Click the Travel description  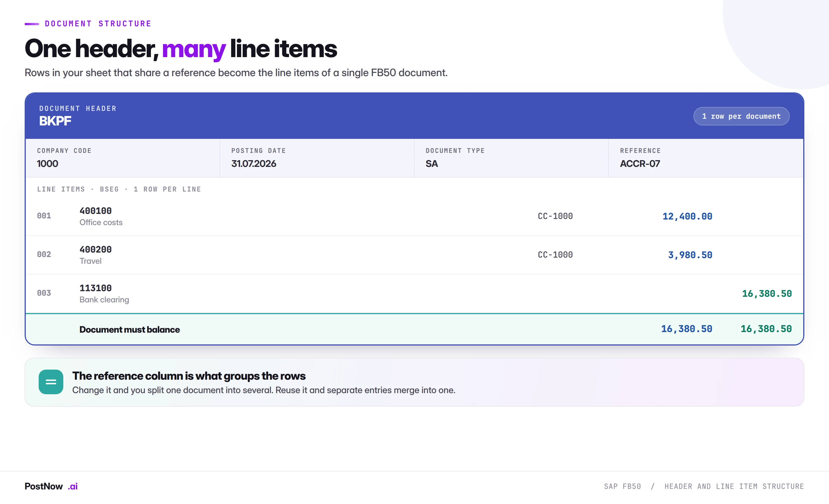[90, 261]
